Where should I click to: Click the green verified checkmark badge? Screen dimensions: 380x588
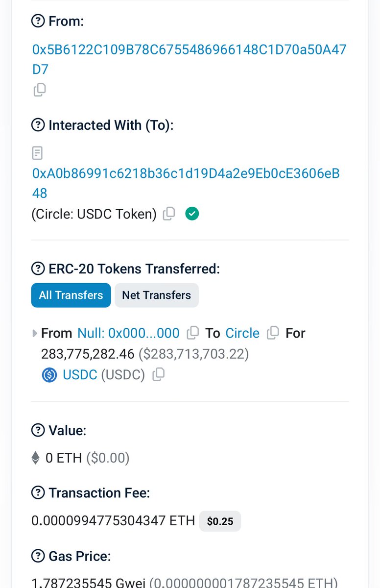(x=192, y=214)
